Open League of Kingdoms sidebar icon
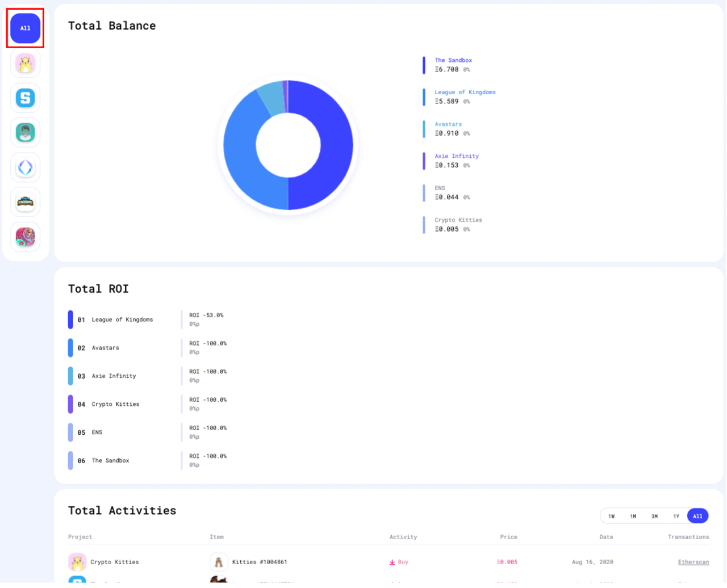The width and height of the screenshot is (727, 588). [25, 202]
